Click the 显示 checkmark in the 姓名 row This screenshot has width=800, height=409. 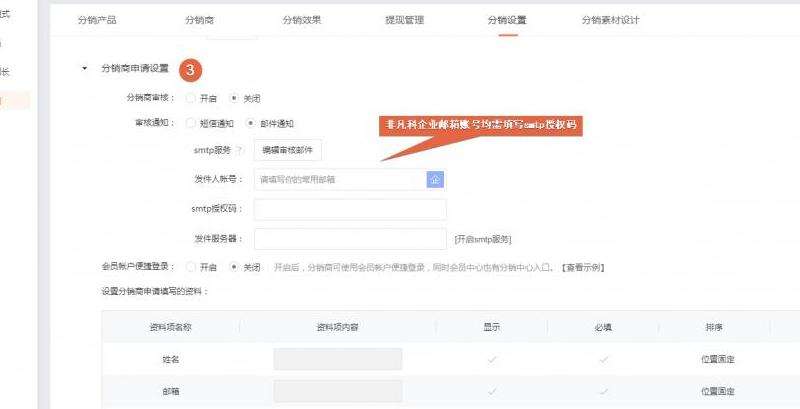pyautogui.click(x=492, y=359)
